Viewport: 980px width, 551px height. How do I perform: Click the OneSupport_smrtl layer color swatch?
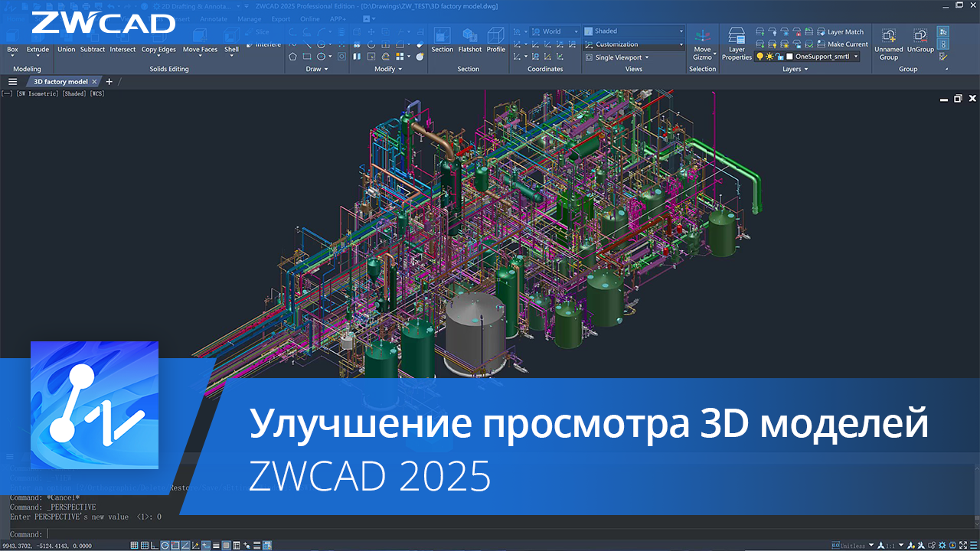click(790, 56)
